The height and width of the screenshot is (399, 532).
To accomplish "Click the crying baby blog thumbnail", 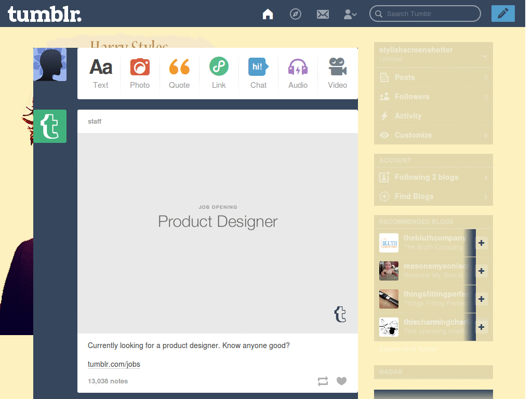I will [389, 271].
